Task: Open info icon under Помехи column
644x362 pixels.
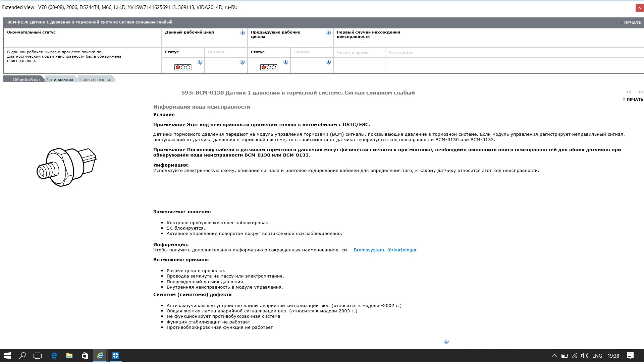Action: click(x=242, y=62)
